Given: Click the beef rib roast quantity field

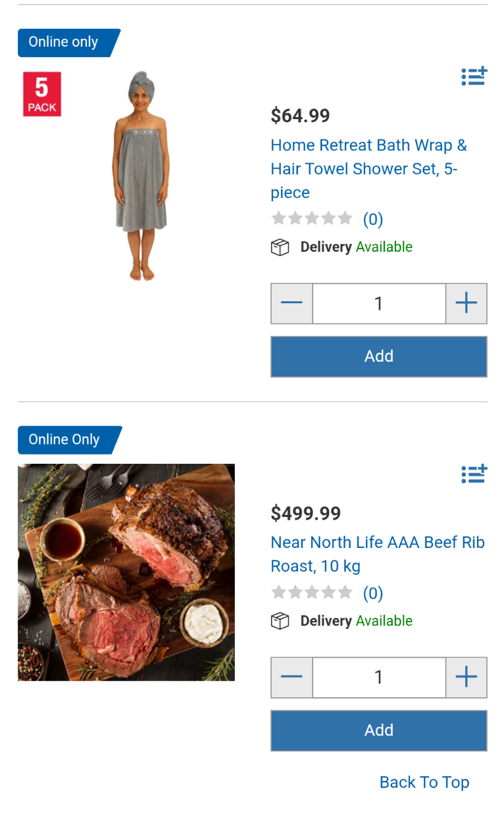Looking at the screenshot, I should click(379, 677).
